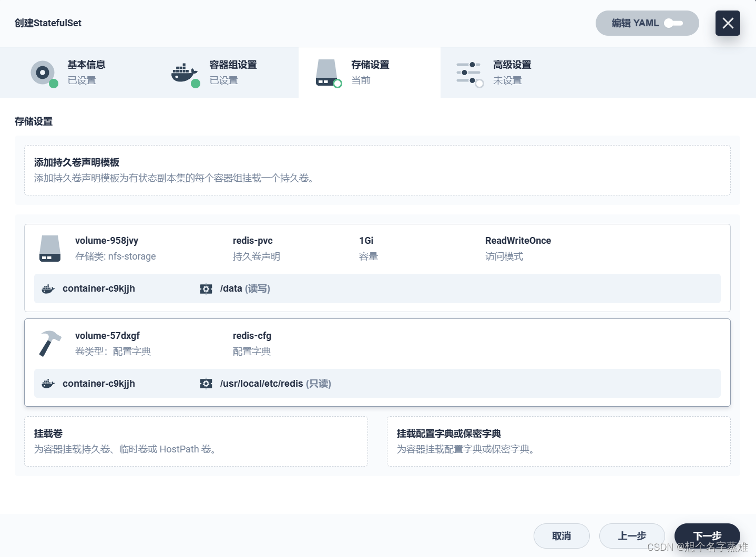Image resolution: width=756 pixels, height=557 pixels.
Task: Open the 挂载配置字典或保密字典 option
Action: [x=559, y=441]
